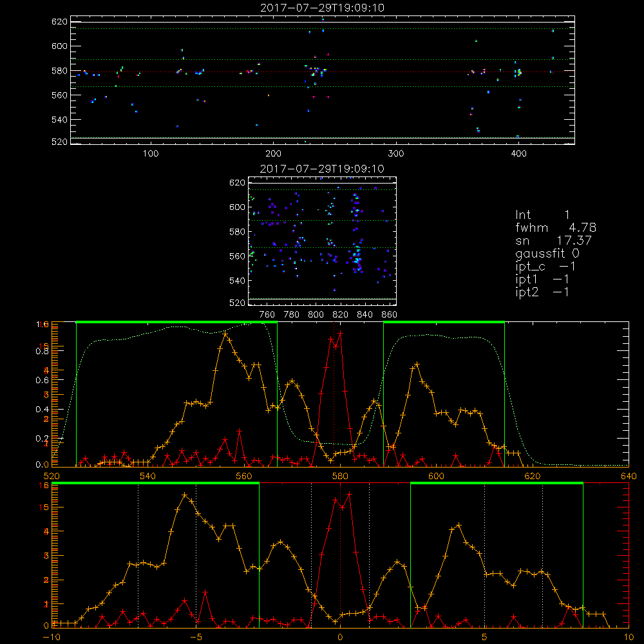Image resolution: width=644 pixels, height=644 pixels.
Task: Click the white dotted vertical line at -5 in bottom plot
Action: 196,556
